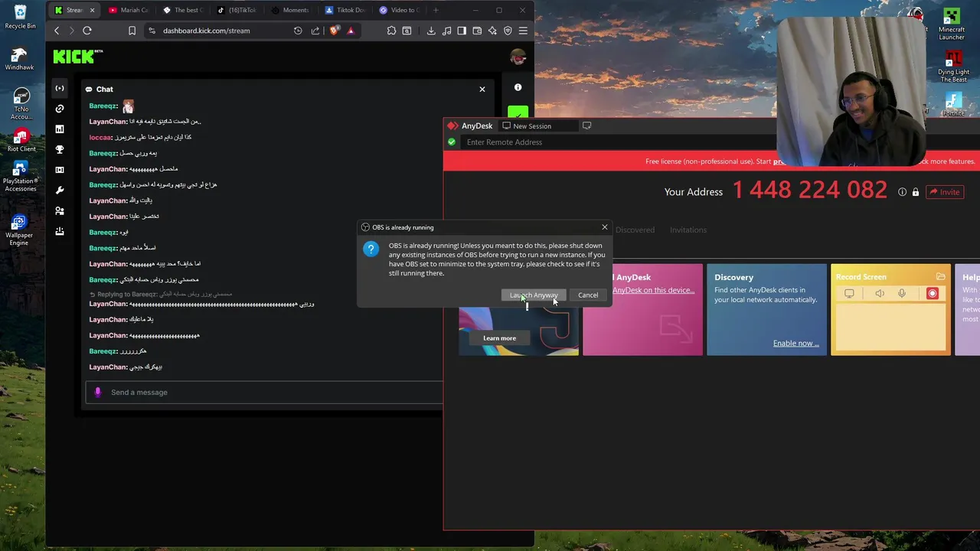Open the Recycle Bin desktop icon
This screenshot has width=980, height=551.
tap(20, 17)
